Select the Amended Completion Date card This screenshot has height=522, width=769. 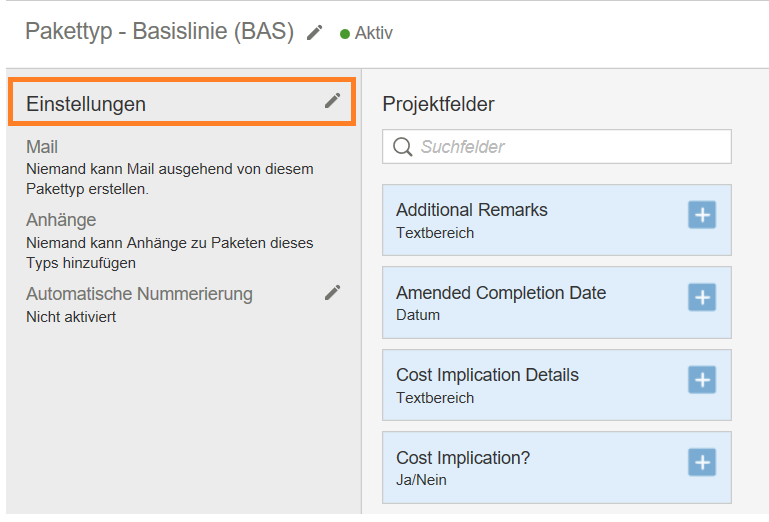coord(557,302)
